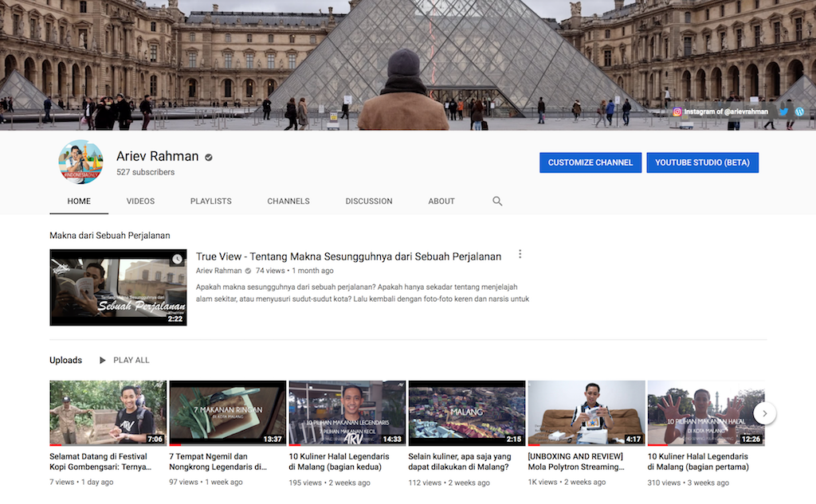The width and height of the screenshot is (816, 504).
Task: Click the Play All triangle icon
Action: (x=102, y=361)
